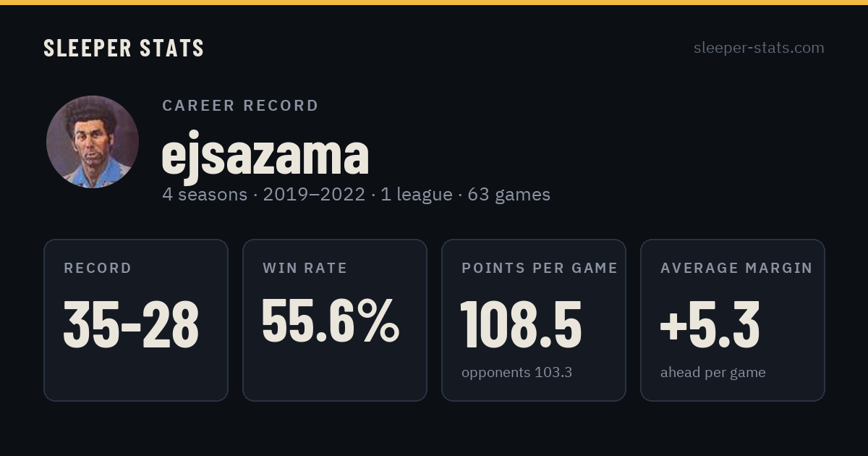The image size is (868, 456).
Task: Click the 35-28 record value
Action: coord(131,325)
